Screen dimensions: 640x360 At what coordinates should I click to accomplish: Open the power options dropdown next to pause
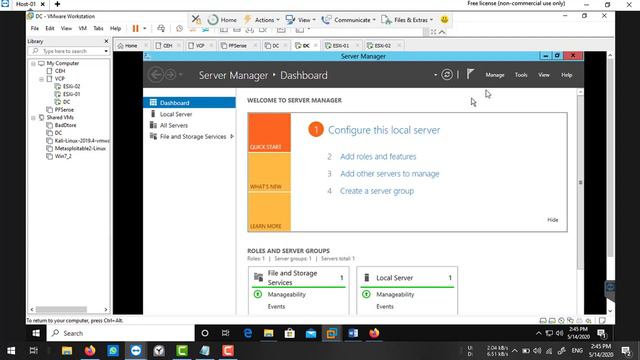tap(144, 29)
